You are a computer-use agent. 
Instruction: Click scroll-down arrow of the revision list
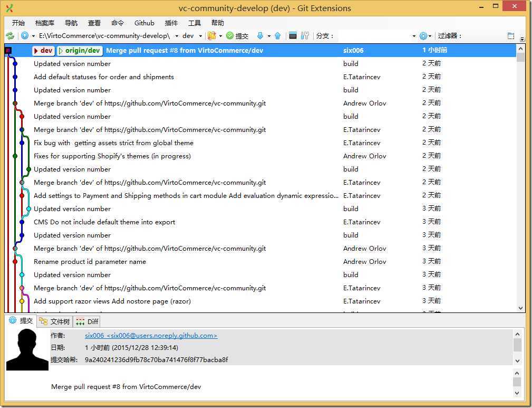pyautogui.click(x=521, y=308)
